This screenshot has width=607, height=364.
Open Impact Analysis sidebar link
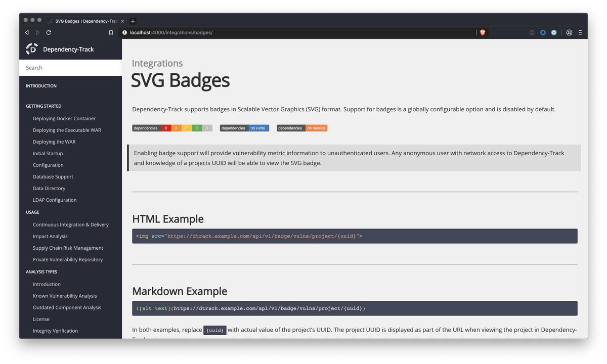point(50,236)
